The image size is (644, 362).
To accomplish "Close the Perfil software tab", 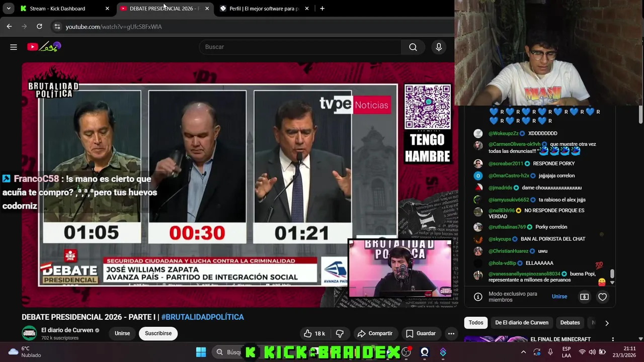I will [x=307, y=9].
